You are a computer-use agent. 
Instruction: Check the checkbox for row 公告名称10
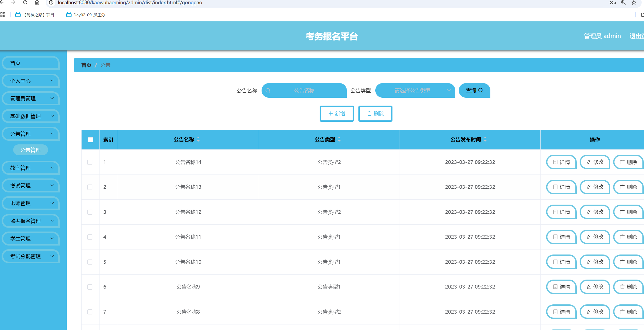coord(90,262)
